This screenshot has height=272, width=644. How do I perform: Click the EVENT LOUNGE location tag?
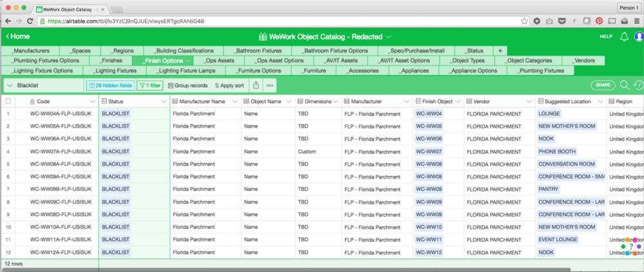pyautogui.click(x=558, y=240)
